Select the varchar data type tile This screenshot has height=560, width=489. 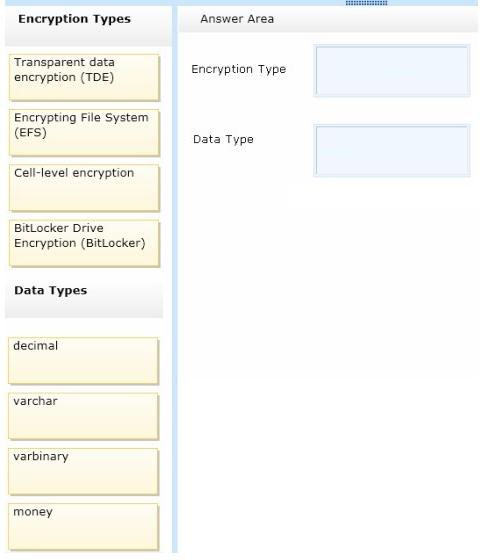83,416
